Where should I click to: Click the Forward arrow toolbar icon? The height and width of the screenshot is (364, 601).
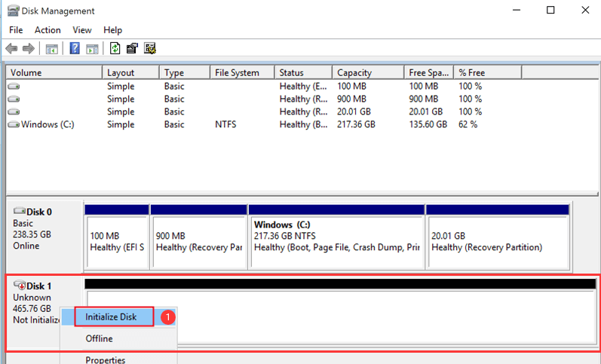click(x=29, y=49)
